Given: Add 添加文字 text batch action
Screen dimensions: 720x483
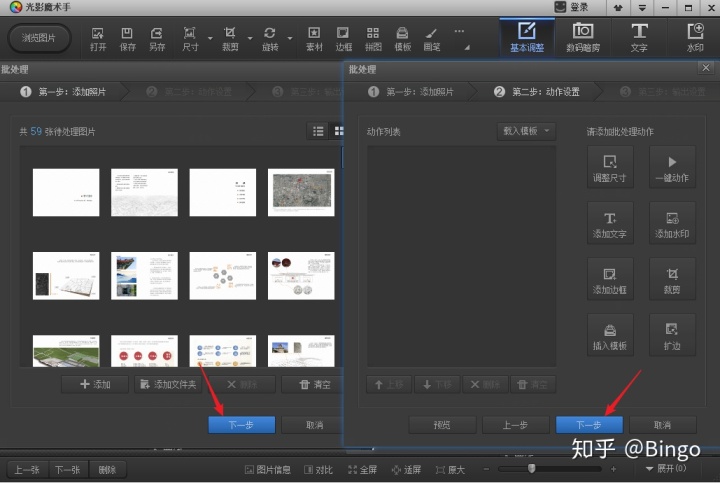Looking at the screenshot, I should [610, 224].
